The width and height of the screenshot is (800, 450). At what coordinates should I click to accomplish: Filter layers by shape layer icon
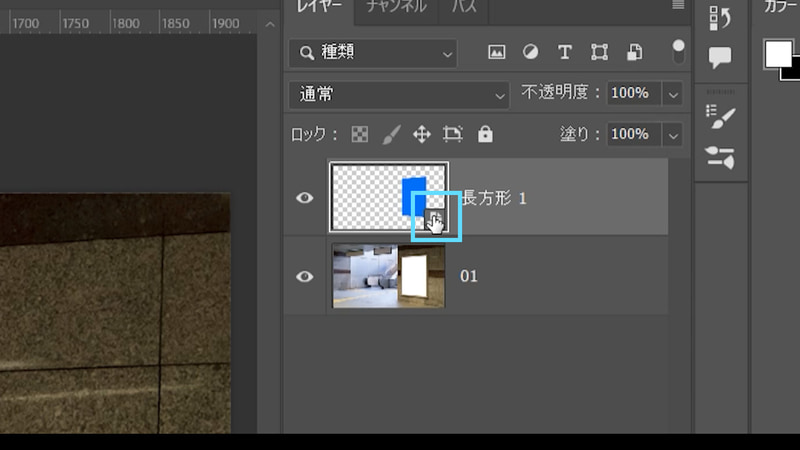599,52
